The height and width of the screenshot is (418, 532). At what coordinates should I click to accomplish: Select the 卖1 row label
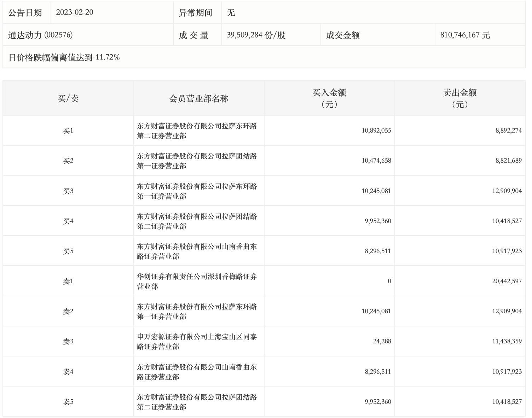pos(68,281)
